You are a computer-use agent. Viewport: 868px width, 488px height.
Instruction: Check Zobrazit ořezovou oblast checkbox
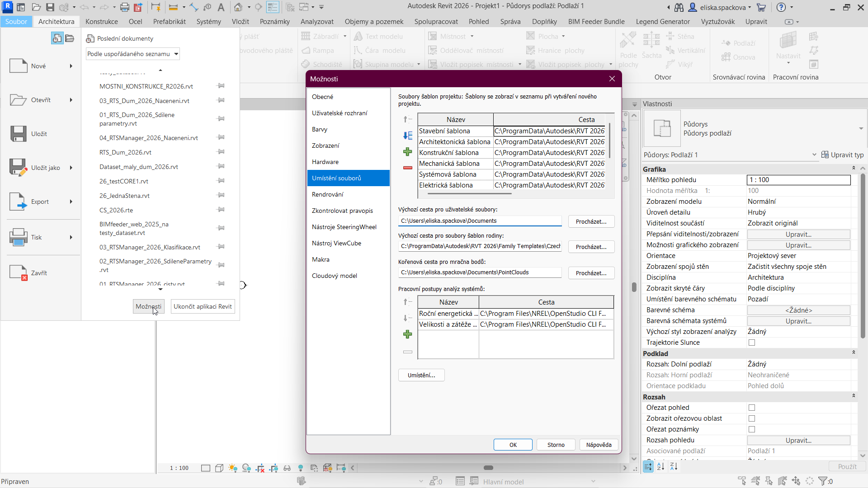[752, 418]
